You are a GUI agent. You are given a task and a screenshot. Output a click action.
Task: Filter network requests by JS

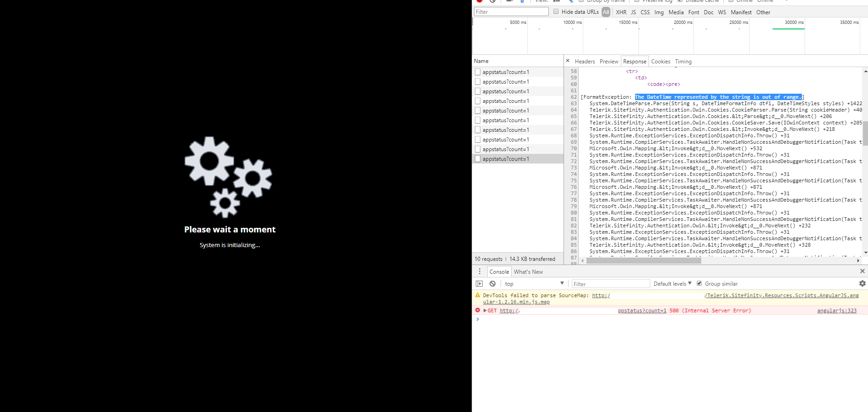[x=633, y=12]
